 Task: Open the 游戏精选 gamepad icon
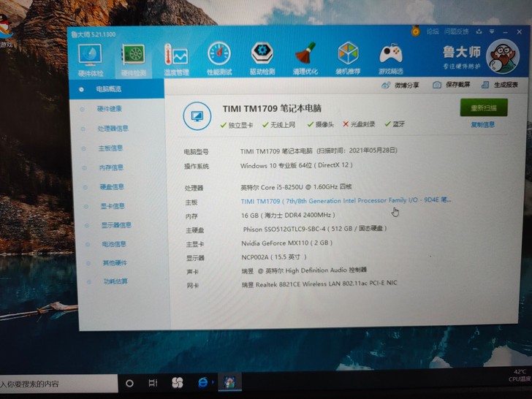390,58
